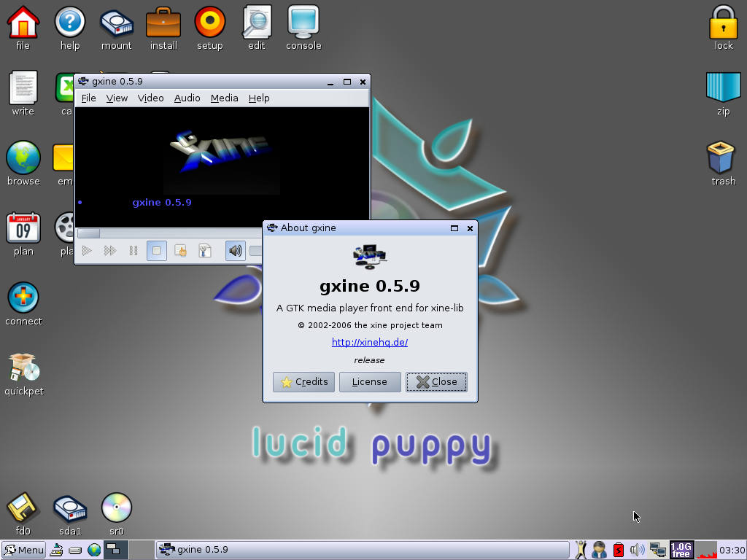This screenshot has width=747, height=560.
Task: Open the fd0 floppy drive icon
Action: coord(23,513)
